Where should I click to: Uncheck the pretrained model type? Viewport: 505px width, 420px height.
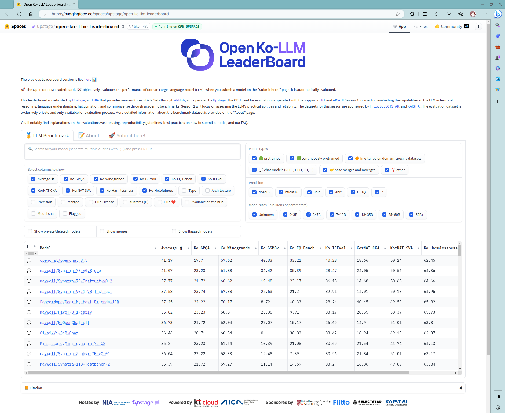254,158
